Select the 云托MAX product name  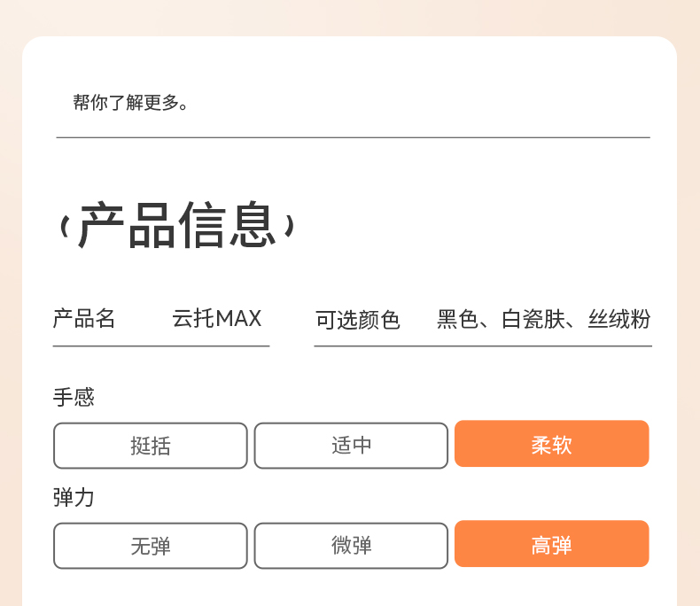pos(217,319)
